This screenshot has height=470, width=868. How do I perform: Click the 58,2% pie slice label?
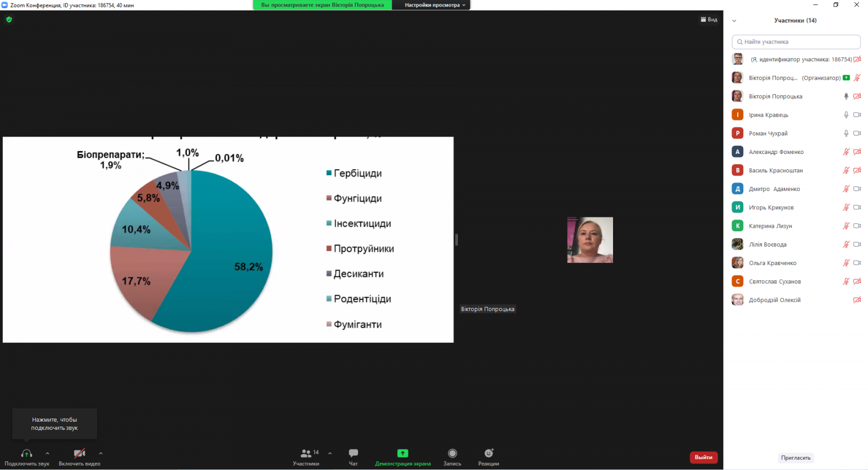tap(248, 267)
